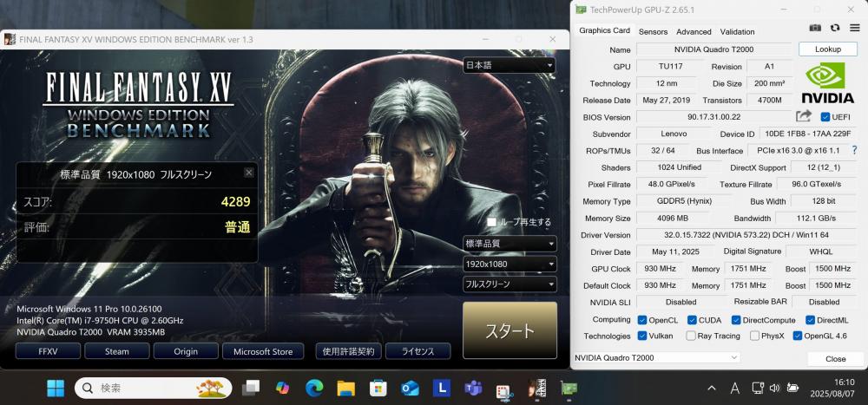This screenshot has width=868, height=405.
Task: Open Microsoft Store taskbar icon
Action: pos(378,389)
